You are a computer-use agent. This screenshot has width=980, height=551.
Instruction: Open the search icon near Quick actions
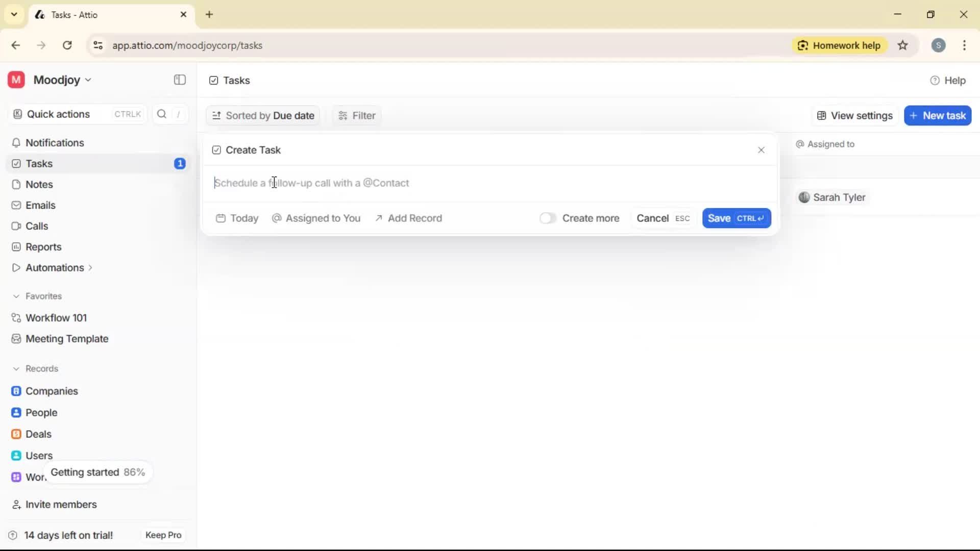pyautogui.click(x=161, y=114)
